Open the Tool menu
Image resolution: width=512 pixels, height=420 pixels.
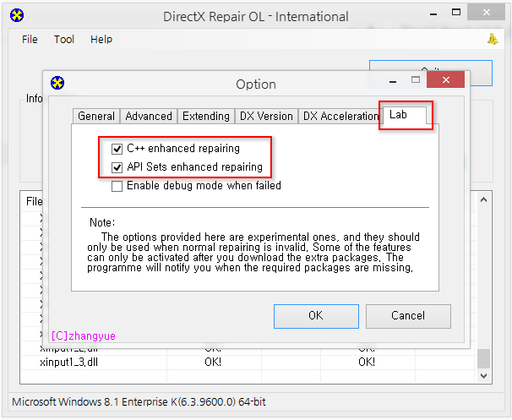point(64,40)
